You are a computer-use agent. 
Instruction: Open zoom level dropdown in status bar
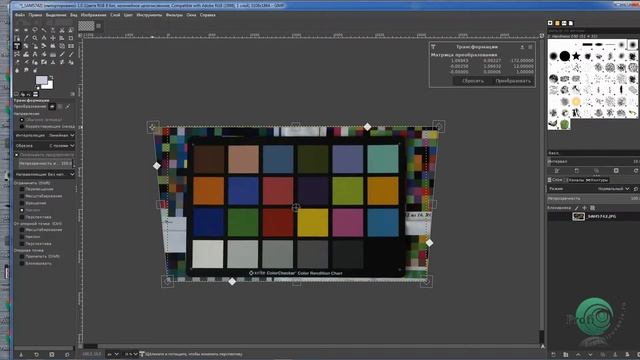tap(132, 354)
